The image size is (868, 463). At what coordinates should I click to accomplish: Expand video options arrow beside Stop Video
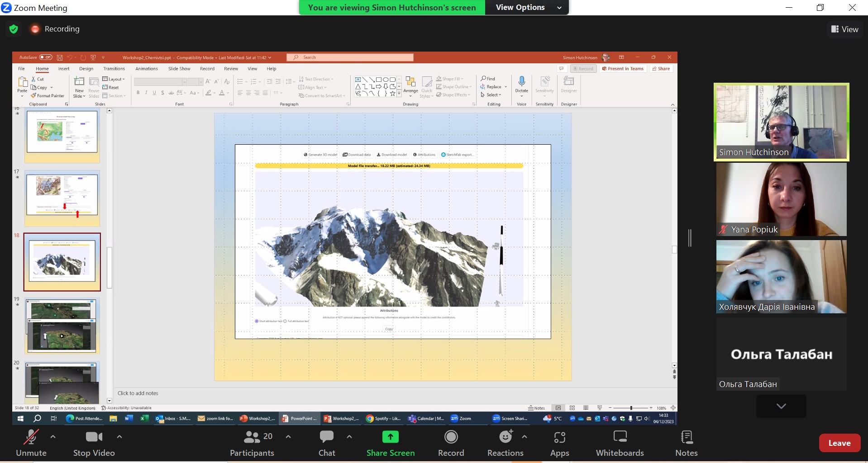(119, 437)
